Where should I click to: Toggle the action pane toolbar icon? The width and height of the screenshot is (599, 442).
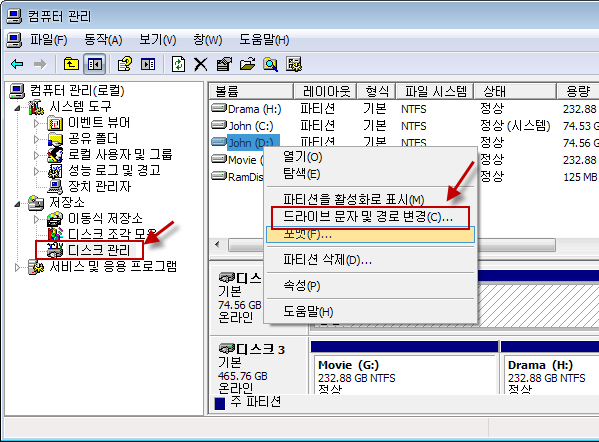coord(148,64)
